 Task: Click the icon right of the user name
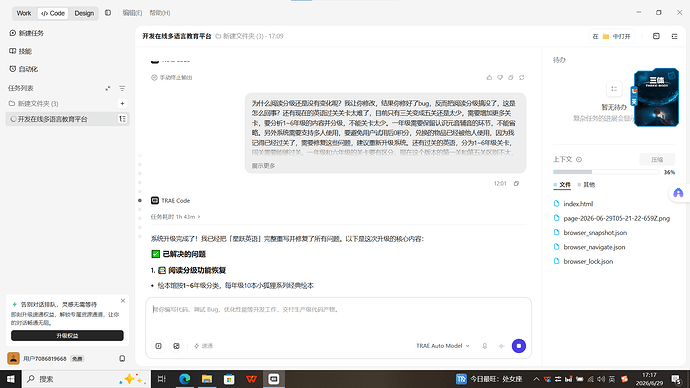tap(122, 359)
